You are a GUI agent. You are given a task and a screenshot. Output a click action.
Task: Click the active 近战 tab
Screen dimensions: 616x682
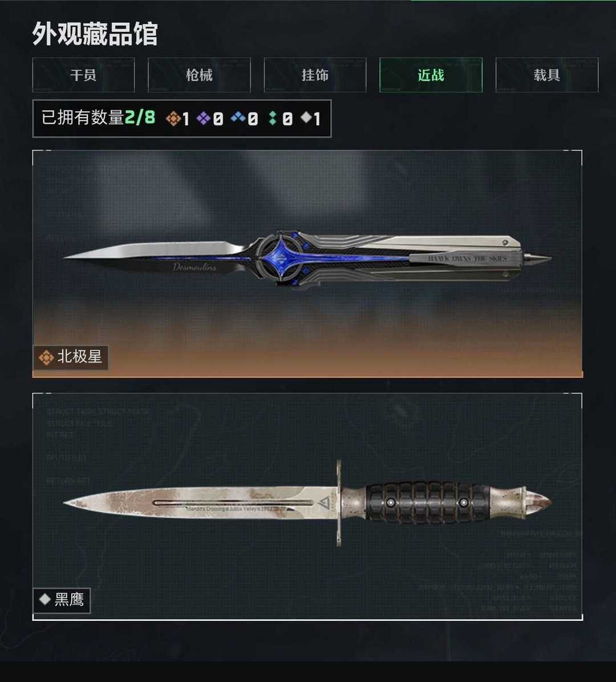click(x=431, y=75)
